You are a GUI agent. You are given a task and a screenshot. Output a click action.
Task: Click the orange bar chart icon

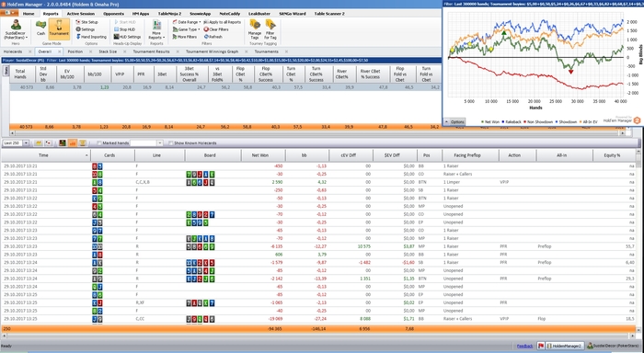point(73,142)
